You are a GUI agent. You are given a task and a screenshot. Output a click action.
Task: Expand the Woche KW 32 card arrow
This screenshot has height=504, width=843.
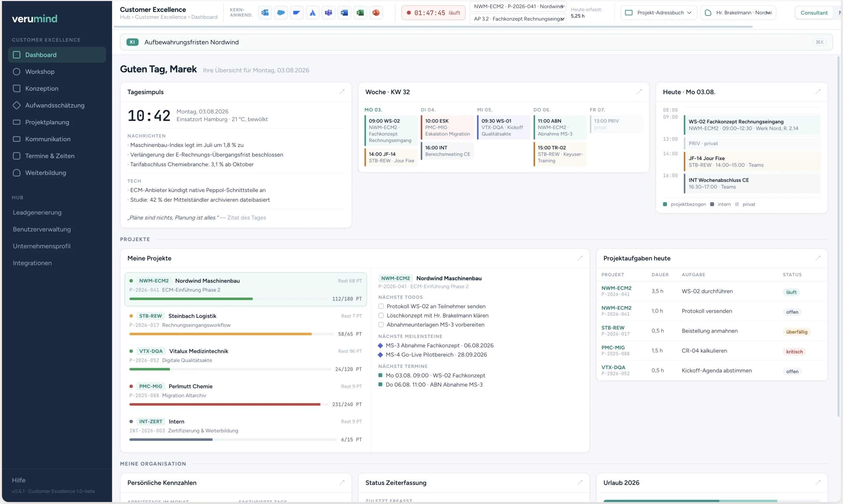pos(639,92)
